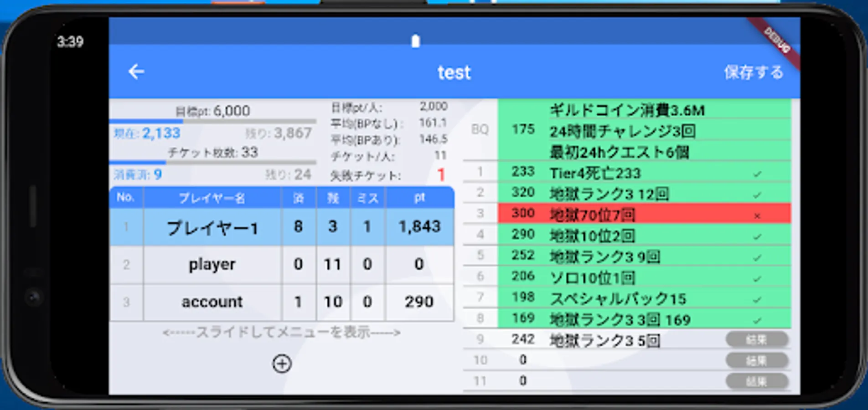Click the チケット枚数: 33 label
This screenshot has height=410, width=868.
click(x=212, y=152)
